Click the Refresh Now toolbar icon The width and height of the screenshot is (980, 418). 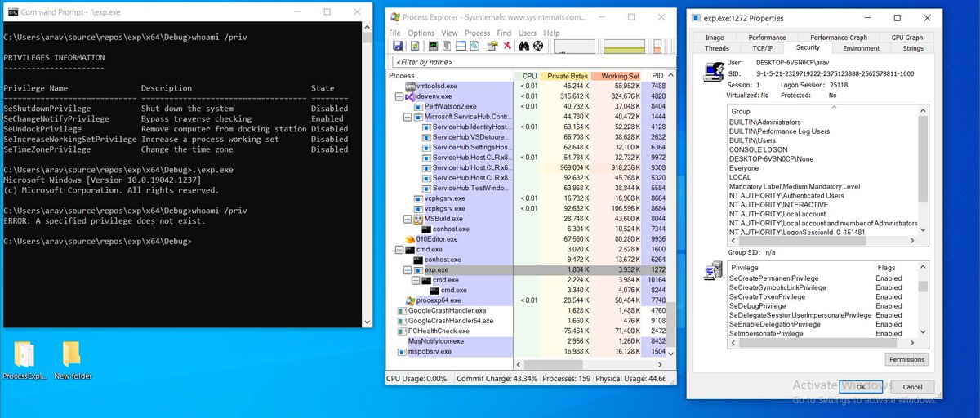coord(415,46)
